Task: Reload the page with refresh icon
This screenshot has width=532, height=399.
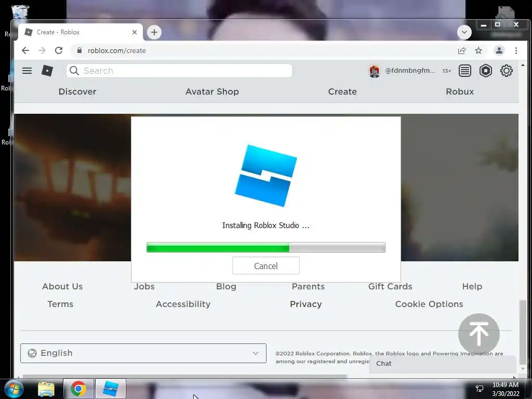Action: coord(59,50)
